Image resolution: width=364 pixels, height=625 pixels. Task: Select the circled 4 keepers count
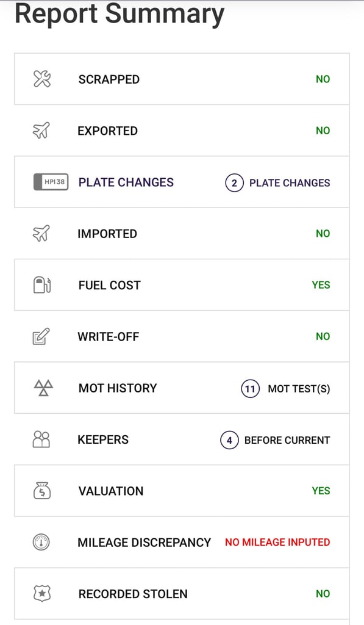pyautogui.click(x=229, y=440)
